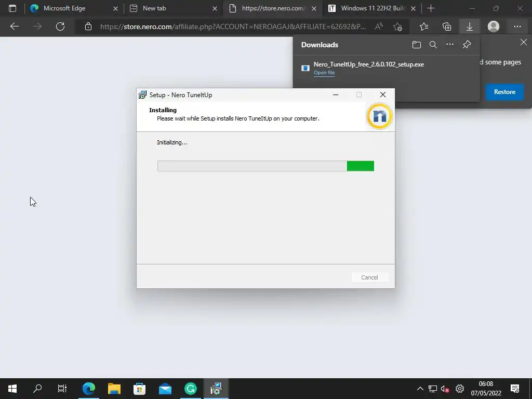
Task: Open File Explorer from taskbar
Action: (x=114, y=389)
